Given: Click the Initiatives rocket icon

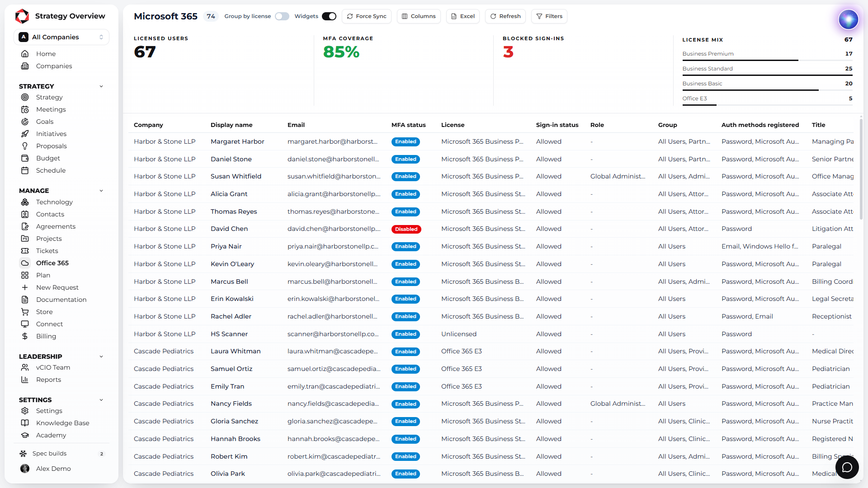Looking at the screenshot, I should [25, 134].
